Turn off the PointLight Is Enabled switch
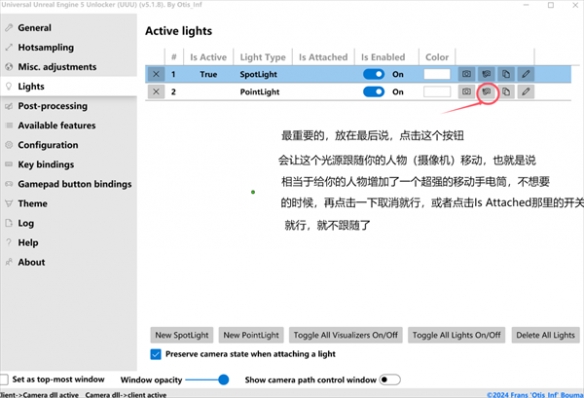This screenshot has width=584, height=398. [x=374, y=92]
